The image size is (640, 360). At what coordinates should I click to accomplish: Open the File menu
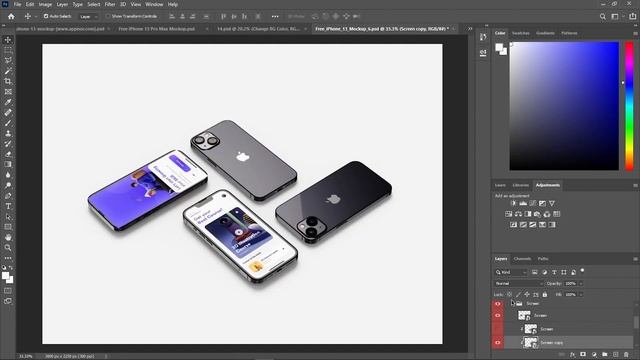[x=18, y=4]
